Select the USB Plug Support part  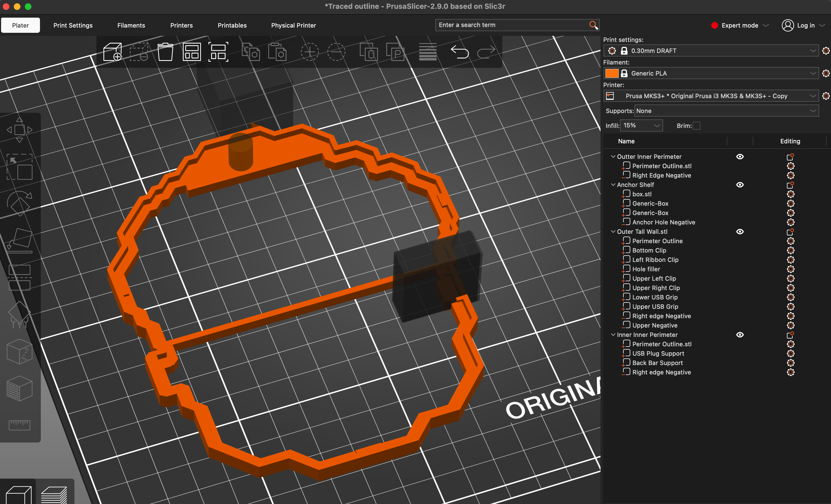pos(658,353)
